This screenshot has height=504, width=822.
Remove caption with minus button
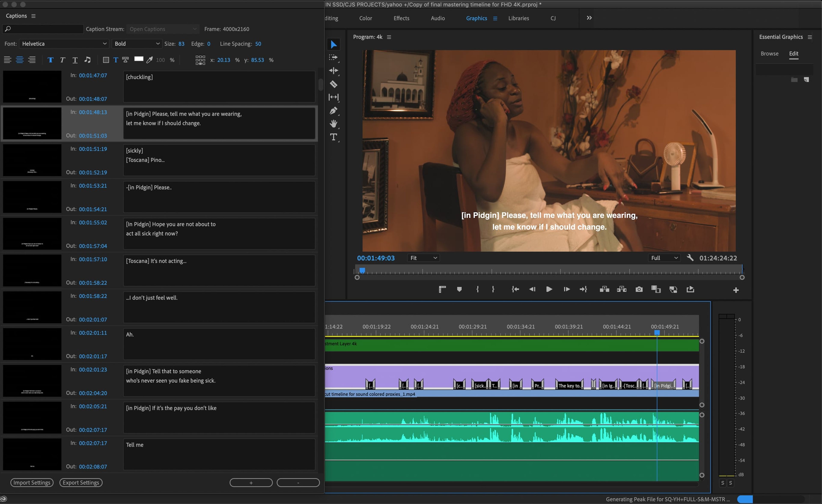(x=298, y=482)
